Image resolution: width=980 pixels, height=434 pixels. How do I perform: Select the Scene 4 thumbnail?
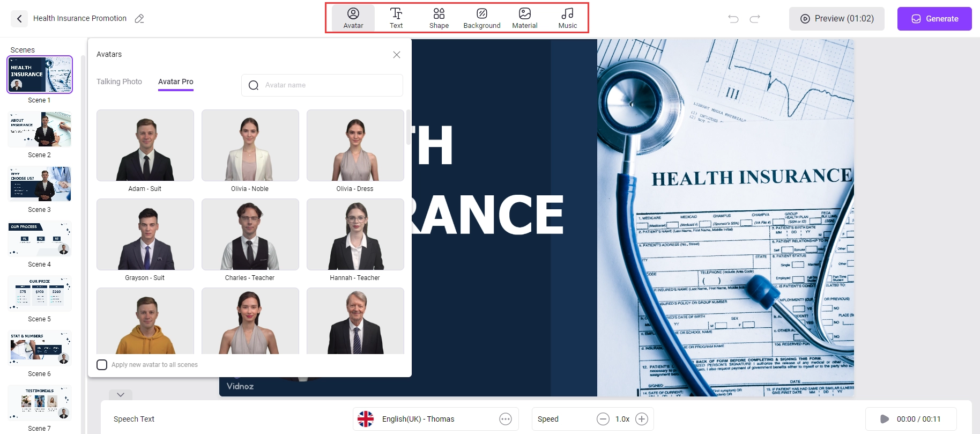pyautogui.click(x=40, y=239)
